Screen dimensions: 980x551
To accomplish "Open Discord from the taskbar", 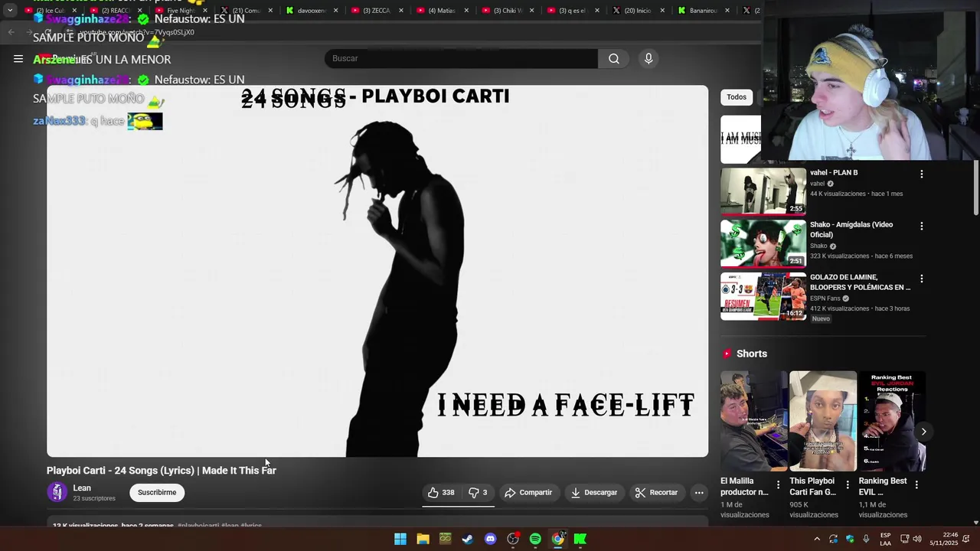I will (490, 540).
